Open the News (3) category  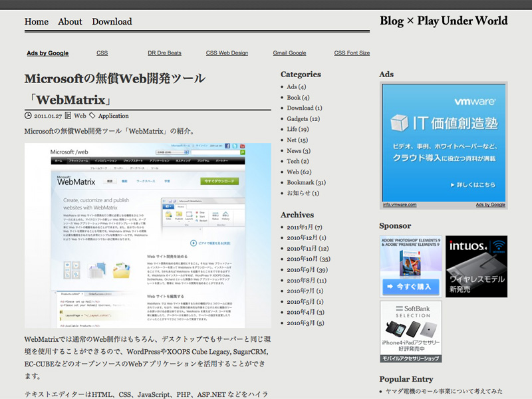click(299, 151)
